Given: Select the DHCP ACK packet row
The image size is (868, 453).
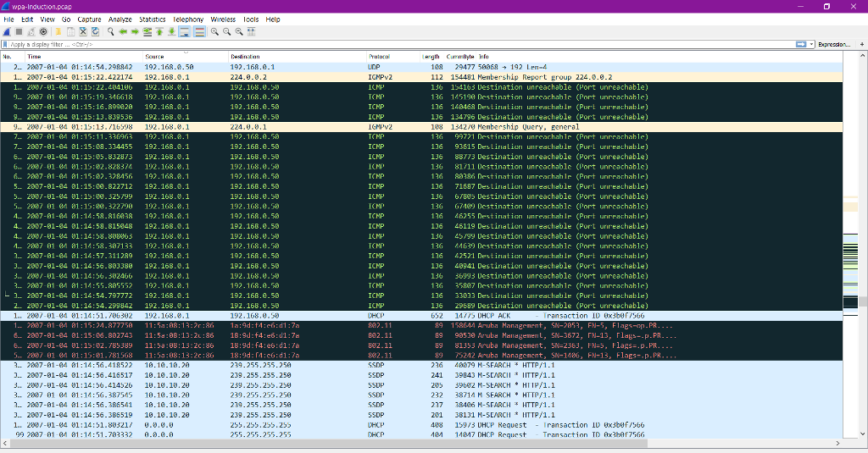Looking at the screenshot, I should coord(421,316).
